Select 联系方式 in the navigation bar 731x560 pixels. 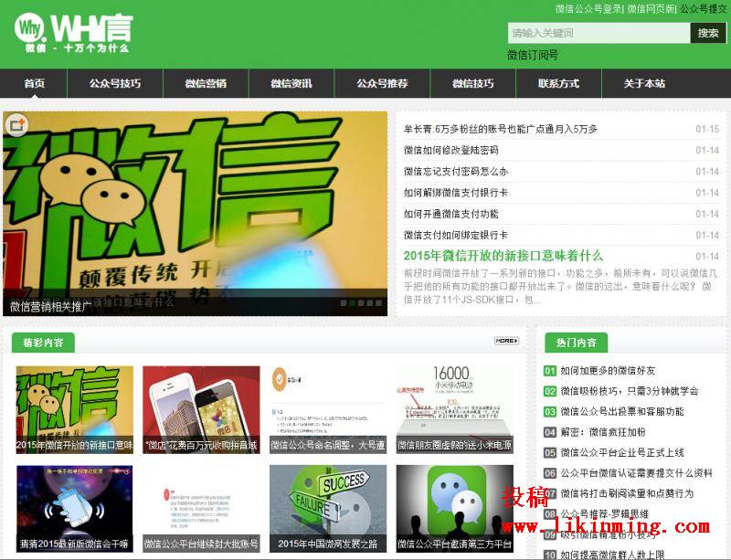pyautogui.click(x=558, y=83)
